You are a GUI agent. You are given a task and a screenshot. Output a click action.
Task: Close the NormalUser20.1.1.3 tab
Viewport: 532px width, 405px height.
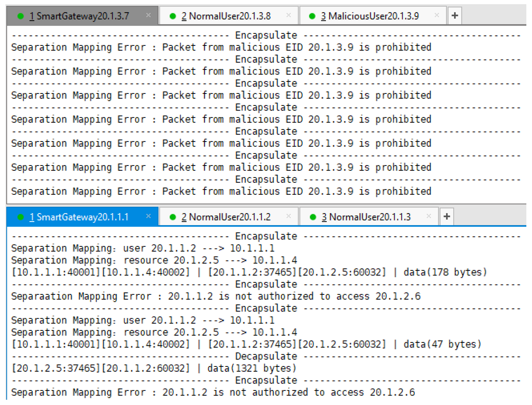tap(428, 216)
